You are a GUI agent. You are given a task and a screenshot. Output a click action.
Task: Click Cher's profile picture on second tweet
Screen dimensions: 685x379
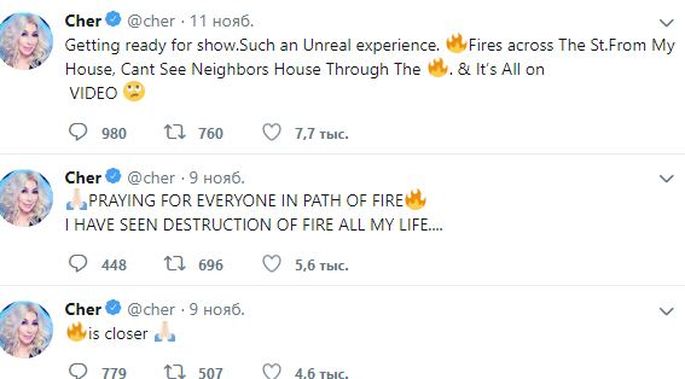(26, 198)
